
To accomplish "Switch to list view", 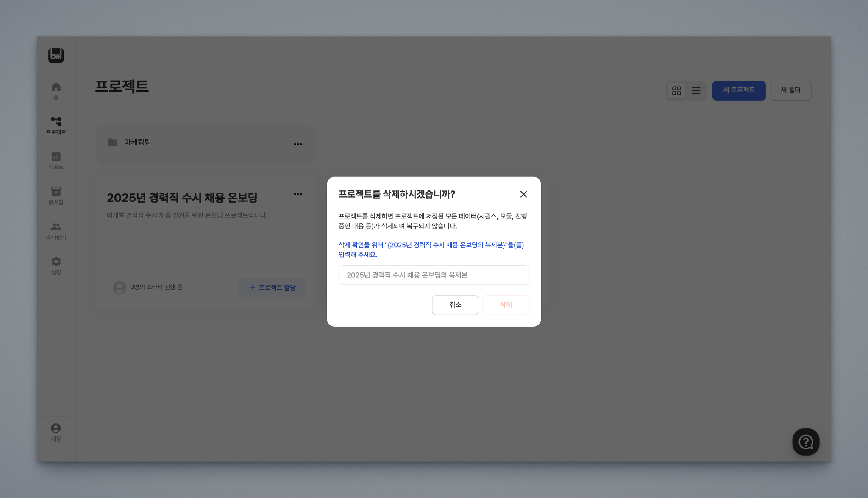I will 696,91.
